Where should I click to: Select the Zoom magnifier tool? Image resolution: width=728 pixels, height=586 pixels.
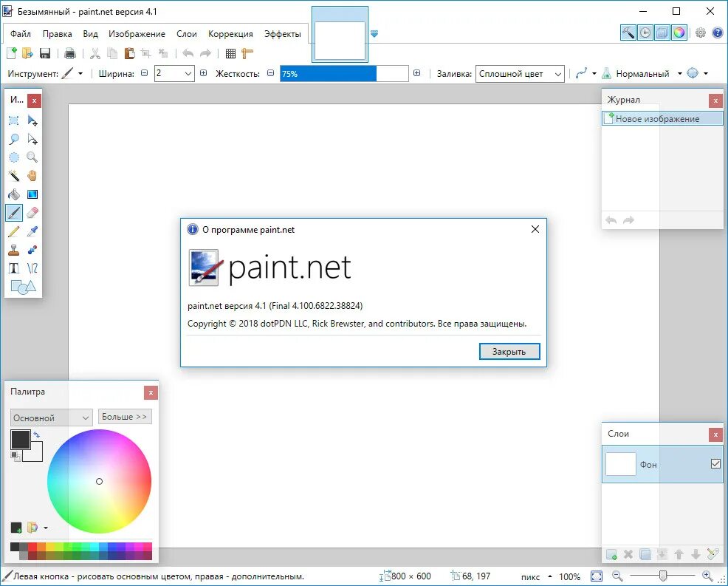[x=32, y=157]
